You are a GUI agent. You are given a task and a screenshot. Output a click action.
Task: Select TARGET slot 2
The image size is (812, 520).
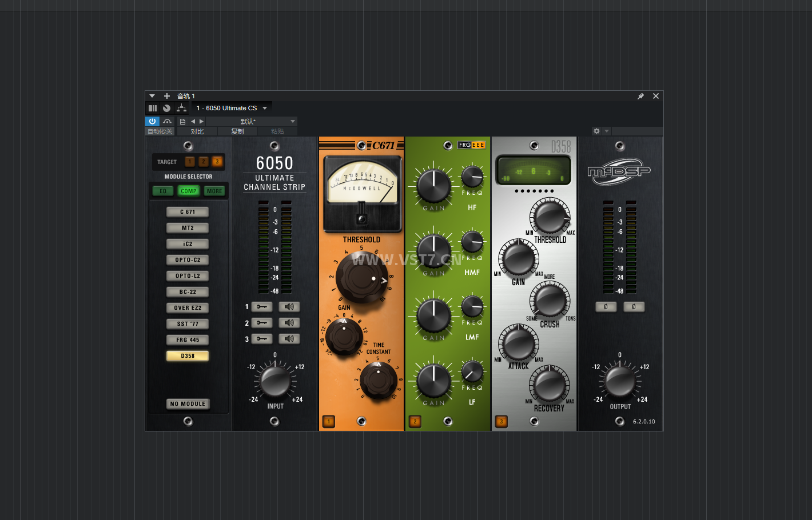[x=204, y=162]
